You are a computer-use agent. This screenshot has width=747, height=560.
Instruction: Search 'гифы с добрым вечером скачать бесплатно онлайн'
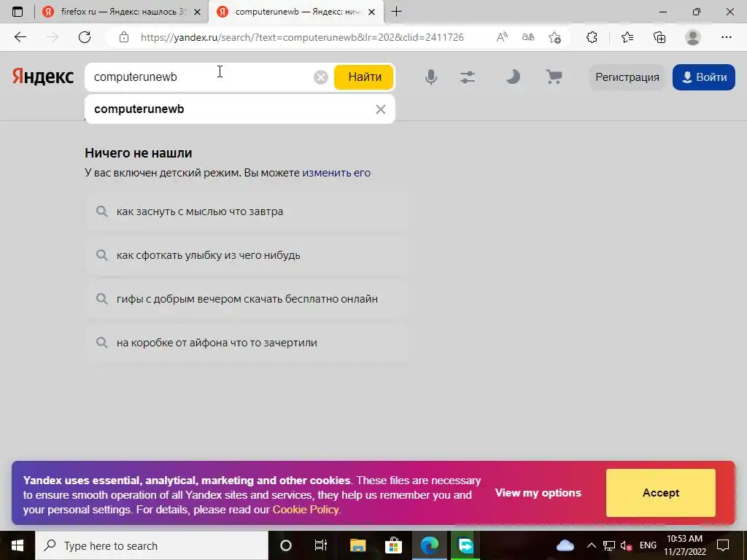(x=247, y=299)
